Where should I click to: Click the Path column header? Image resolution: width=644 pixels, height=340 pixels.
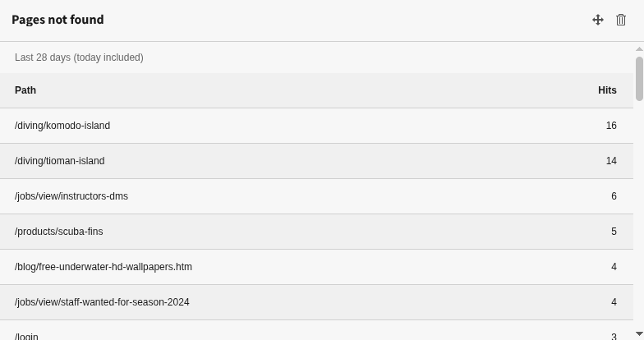(25, 90)
